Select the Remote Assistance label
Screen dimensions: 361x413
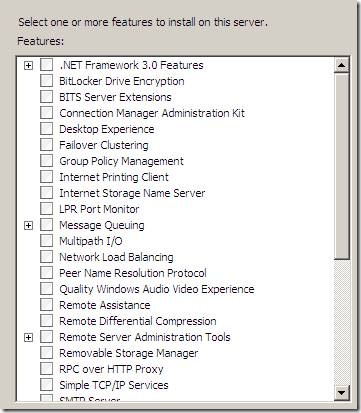point(105,305)
